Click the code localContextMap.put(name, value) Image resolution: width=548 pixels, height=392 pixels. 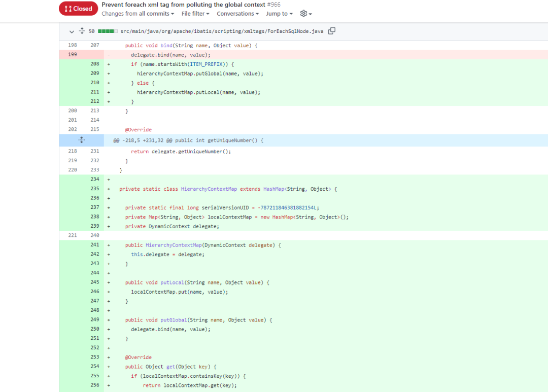point(179,292)
